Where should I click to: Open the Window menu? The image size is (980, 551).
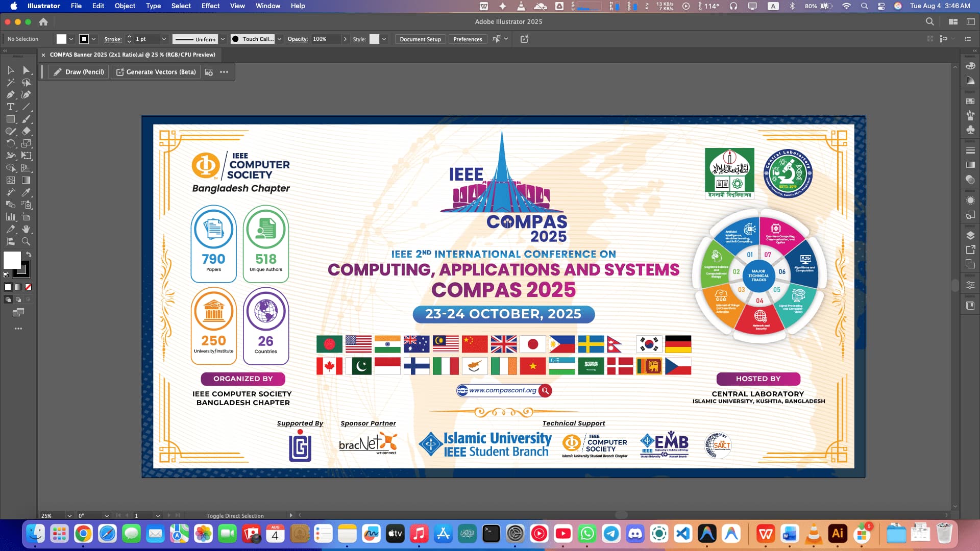tap(268, 6)
